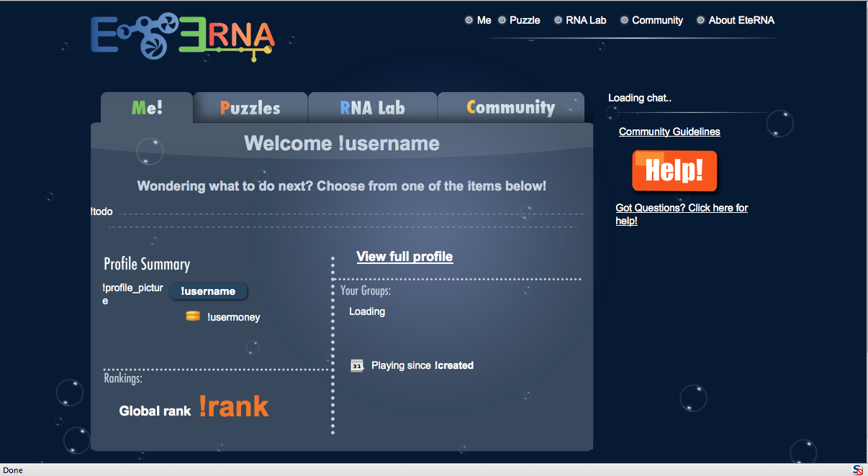Viewport: 868px width, 476px height.
Task: Select the Me! tab
Action: coord(147,108)
